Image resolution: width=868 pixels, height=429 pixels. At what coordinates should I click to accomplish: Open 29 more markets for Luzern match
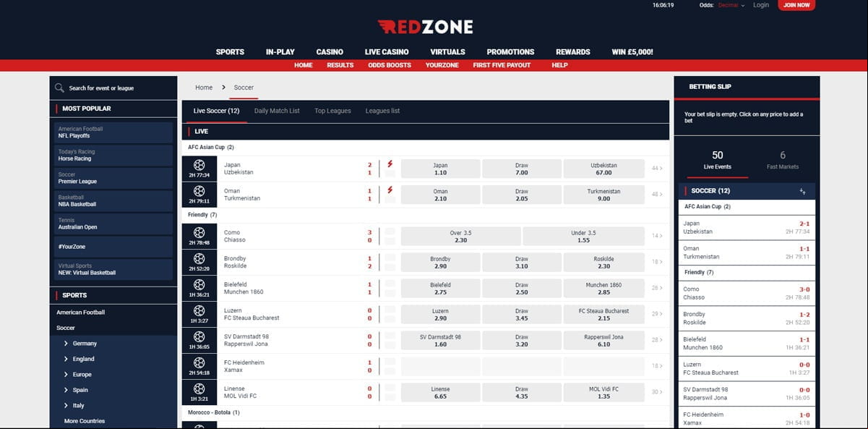657,314
